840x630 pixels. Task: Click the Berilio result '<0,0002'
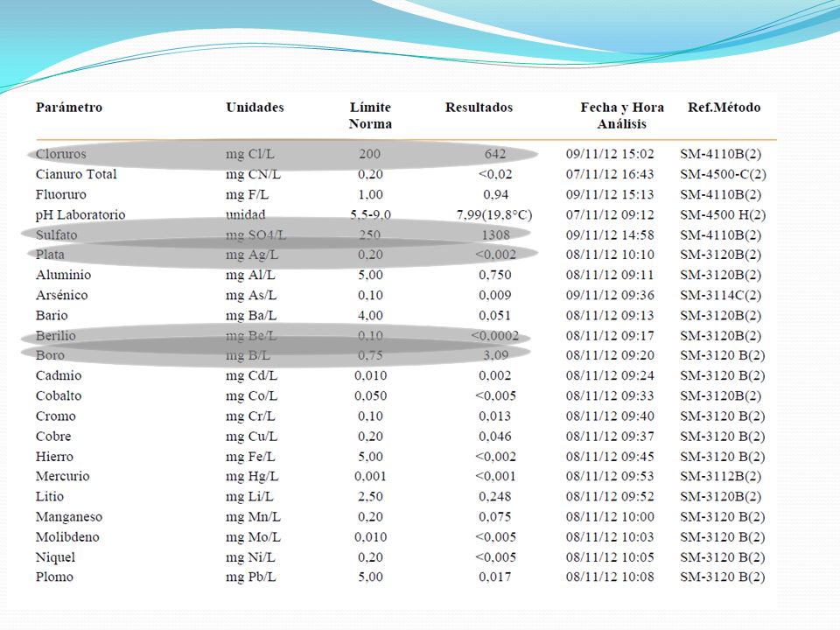click(x=494, y=336)
